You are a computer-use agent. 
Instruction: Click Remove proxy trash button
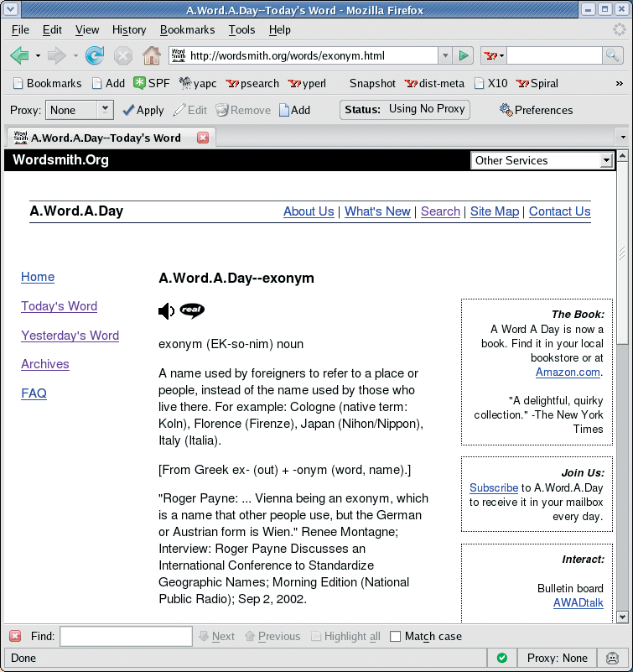click(x=243, y=110)
